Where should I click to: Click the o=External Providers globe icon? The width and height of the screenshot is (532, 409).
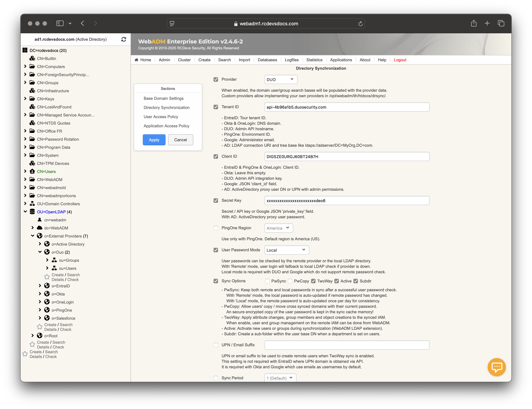coord(39,236)
